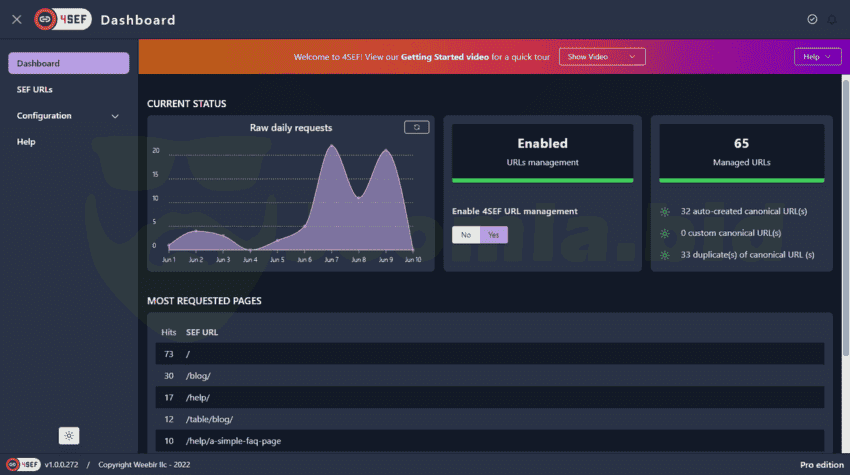
Task: Toggle light theme with the sun icon
Action: pyautogui.click(x=68, y=435)
